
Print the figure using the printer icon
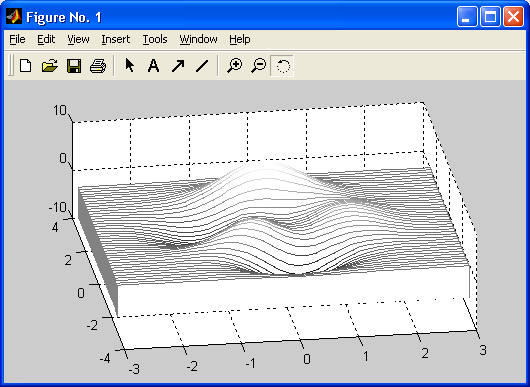coord(98,66)
